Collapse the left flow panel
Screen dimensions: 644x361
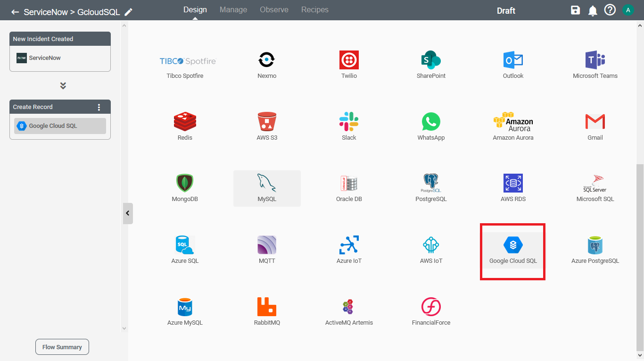pos(128,213)
